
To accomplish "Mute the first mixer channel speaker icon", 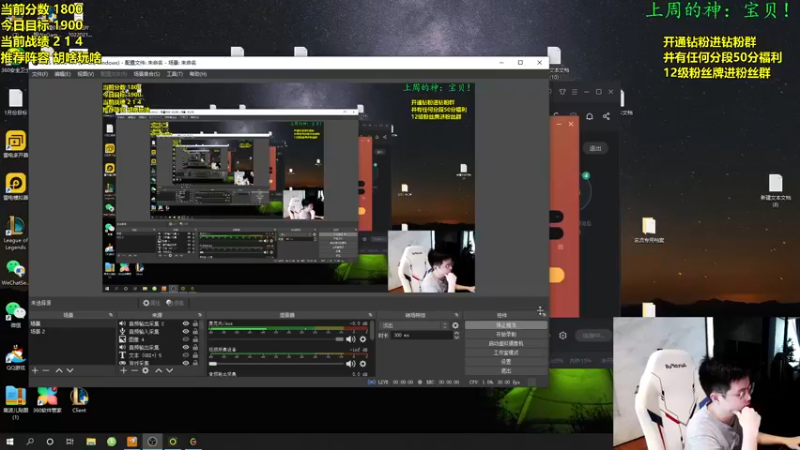I will (351, 339).
